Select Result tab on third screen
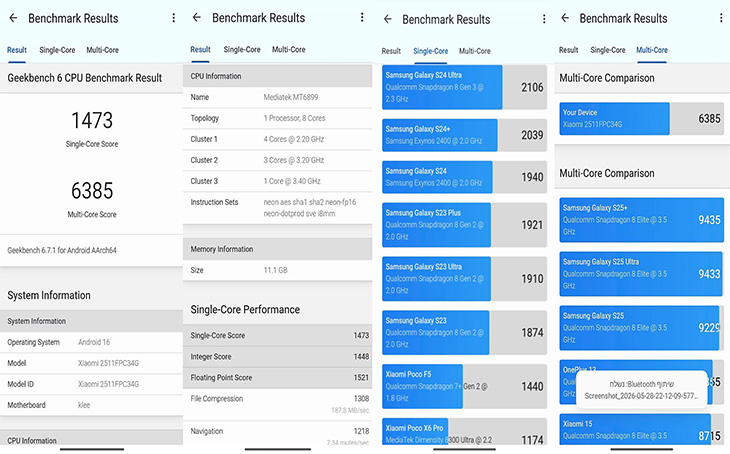The image size is (730, 454). (x=391, y=51)
